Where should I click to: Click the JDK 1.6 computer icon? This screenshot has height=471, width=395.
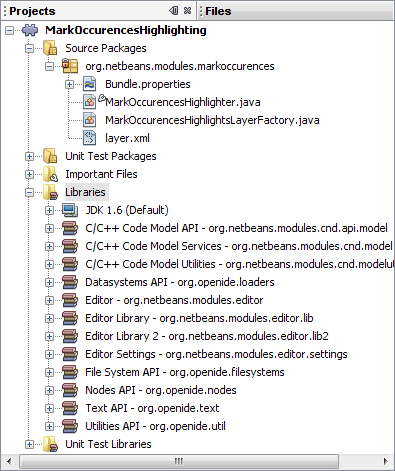(x=70, y=210)
